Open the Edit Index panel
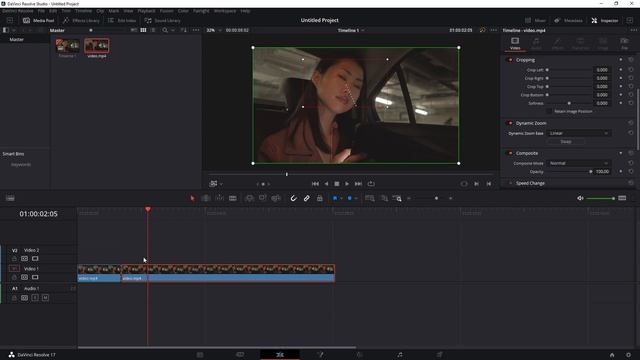This screenshot has width=640, height=360. 122,20
